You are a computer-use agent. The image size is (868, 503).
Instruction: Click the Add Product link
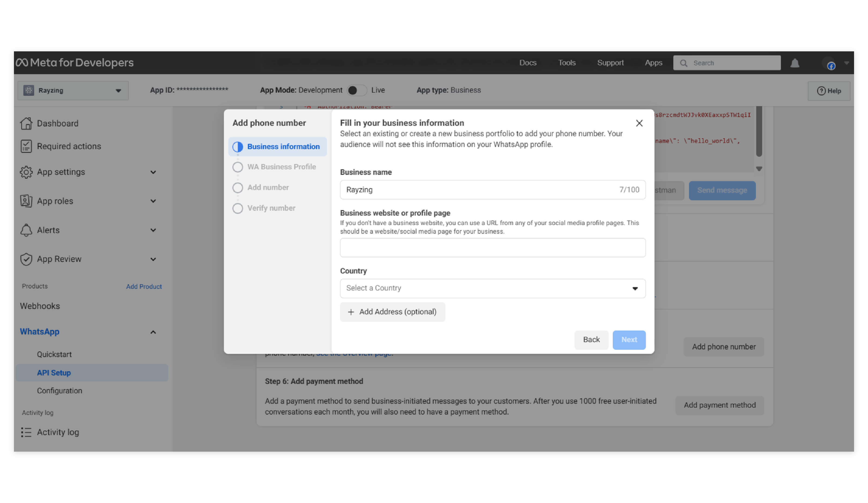(144, 286)
